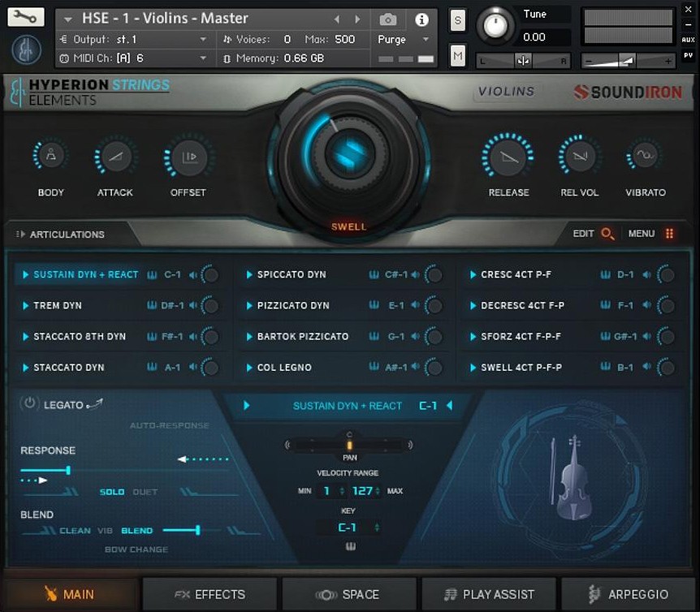Expand the Articulations section
Screen dimensions: 700x612
tap(60, 235)
